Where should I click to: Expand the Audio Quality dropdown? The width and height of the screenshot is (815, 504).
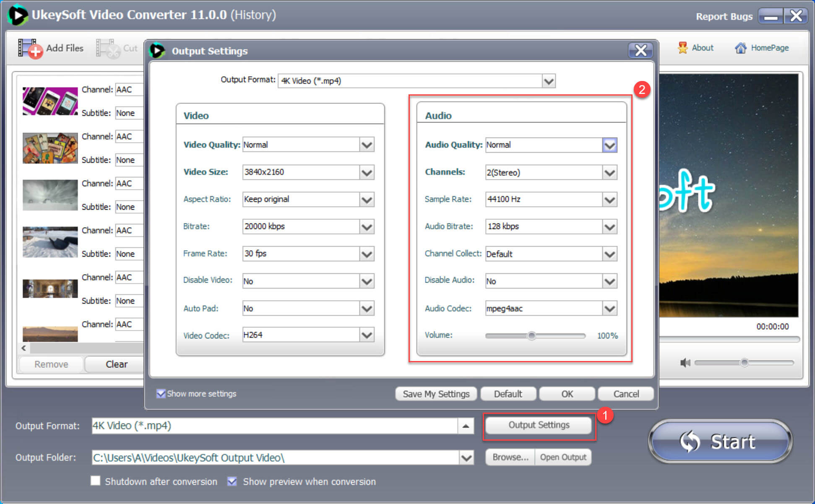pos(611,144)
